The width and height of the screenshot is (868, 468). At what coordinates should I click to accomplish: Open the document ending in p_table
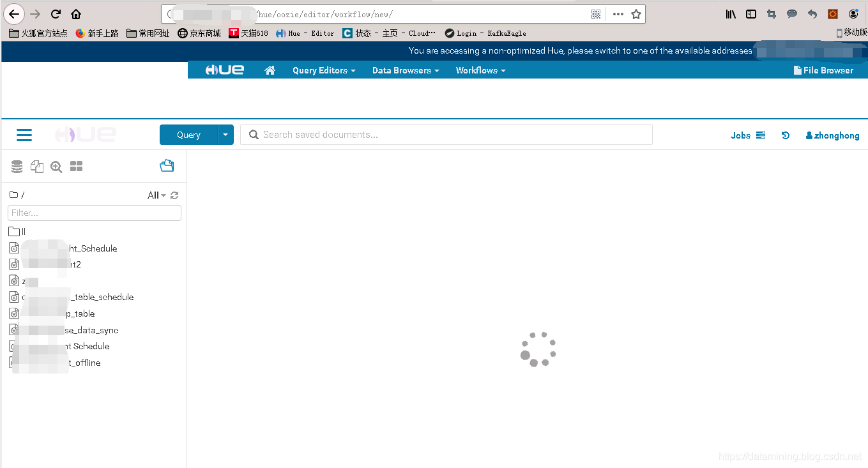[52, 313]
